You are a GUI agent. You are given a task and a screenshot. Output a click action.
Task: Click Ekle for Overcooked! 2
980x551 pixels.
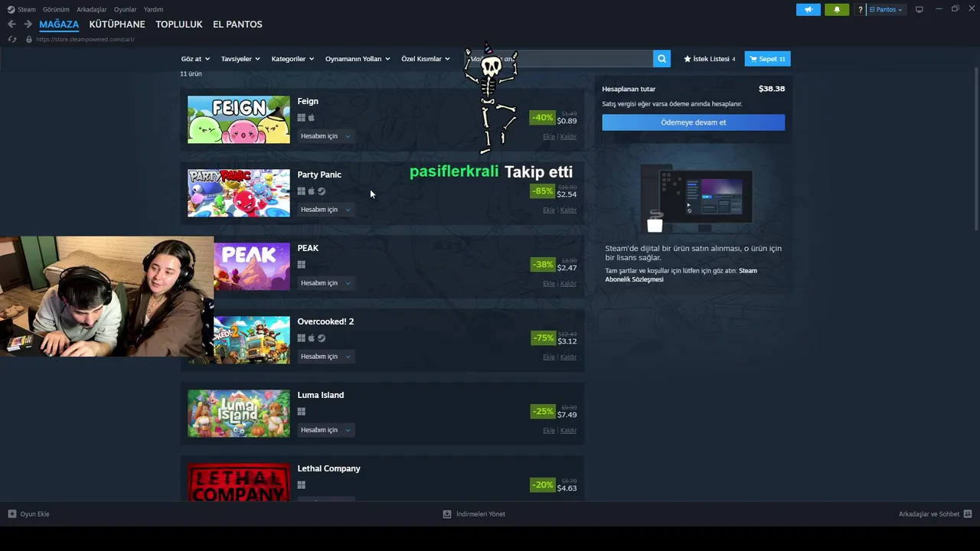pyautogui.click(x=549, y=357)
